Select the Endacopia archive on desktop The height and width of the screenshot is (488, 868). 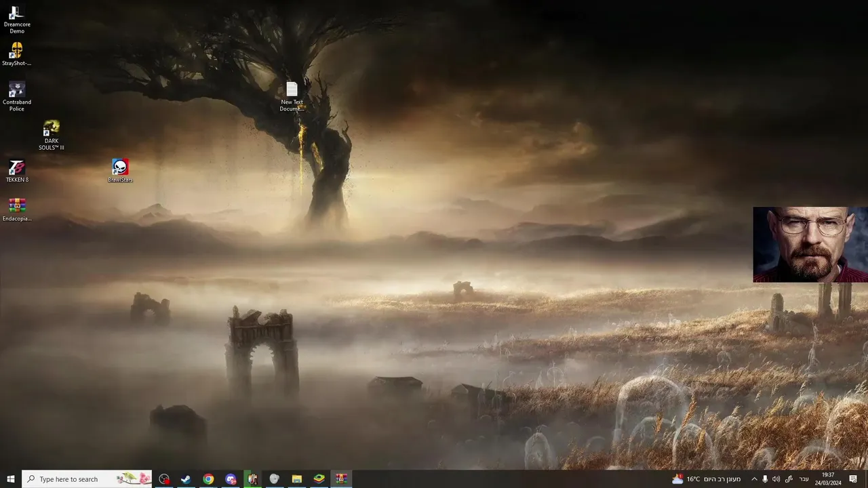(x=17, y=209)
